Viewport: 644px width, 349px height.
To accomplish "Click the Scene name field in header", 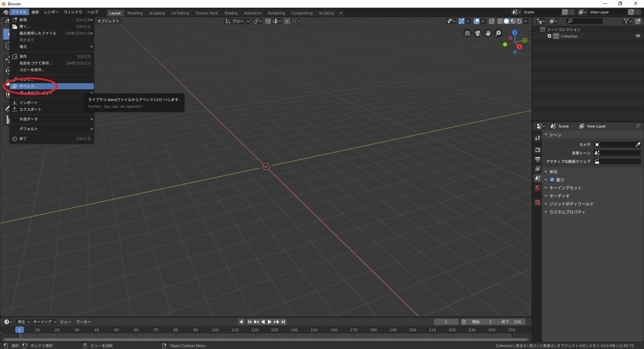I will (540, 12).
